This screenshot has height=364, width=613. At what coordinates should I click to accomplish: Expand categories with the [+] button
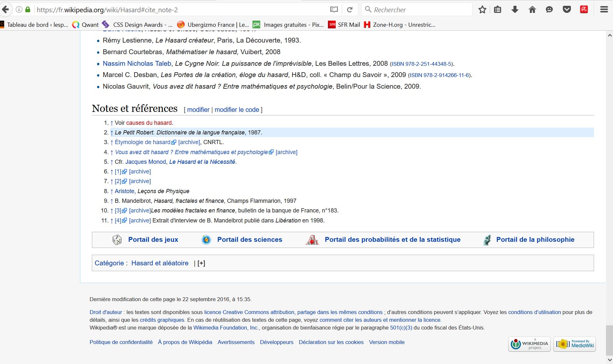point(201,263)
